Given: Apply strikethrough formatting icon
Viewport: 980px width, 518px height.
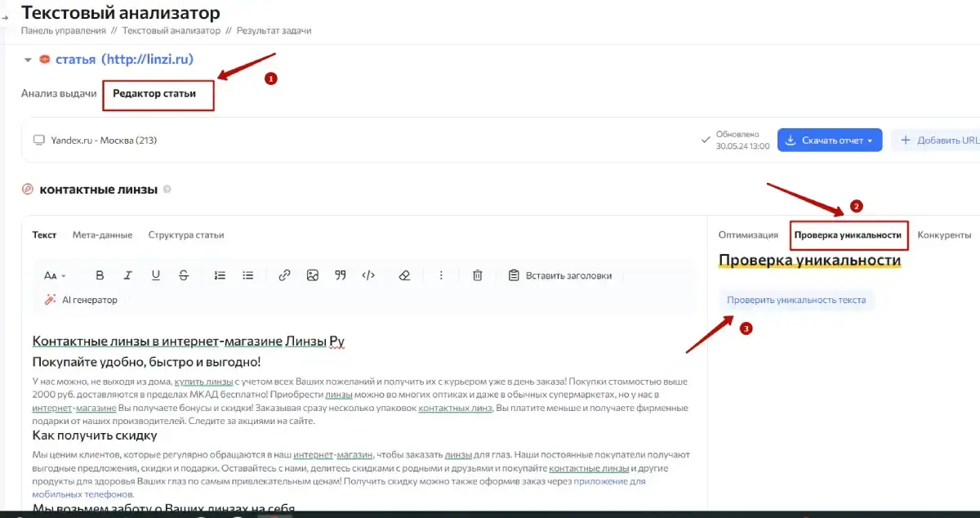Looking at the screenshot, I should pos(184,275).
